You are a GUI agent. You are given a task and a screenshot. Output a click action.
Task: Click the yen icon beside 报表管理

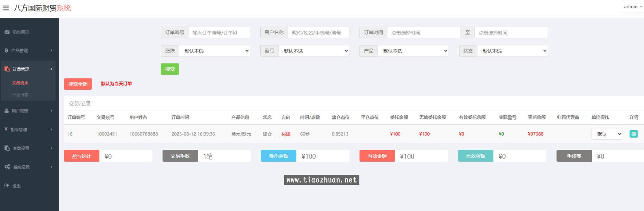6,130
